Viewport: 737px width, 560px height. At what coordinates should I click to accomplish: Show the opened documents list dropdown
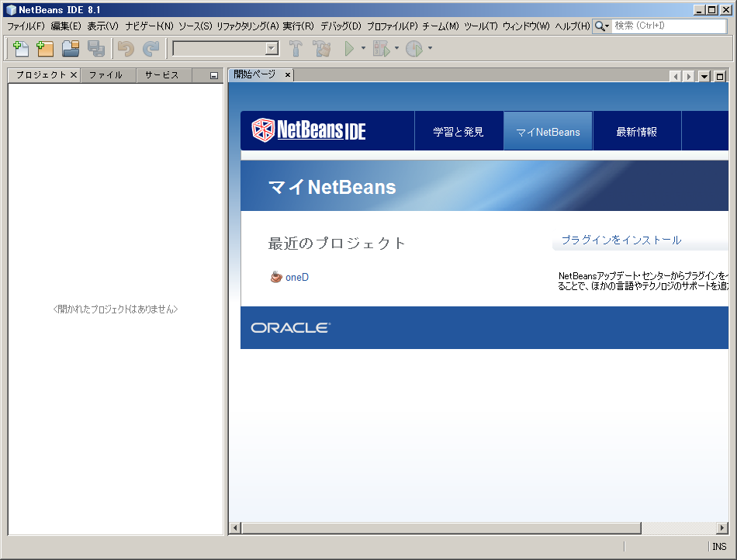pyautogui.click(x=704, y=76)
